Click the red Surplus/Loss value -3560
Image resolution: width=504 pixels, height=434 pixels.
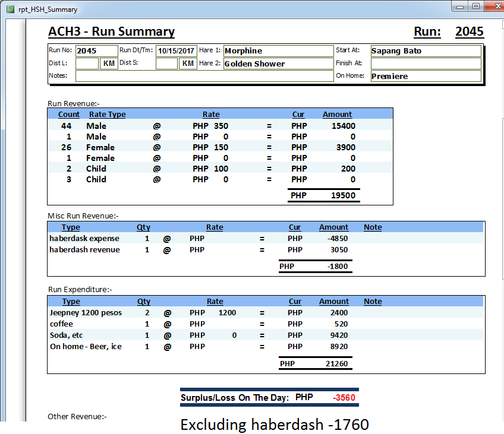(x=345, y=398)
